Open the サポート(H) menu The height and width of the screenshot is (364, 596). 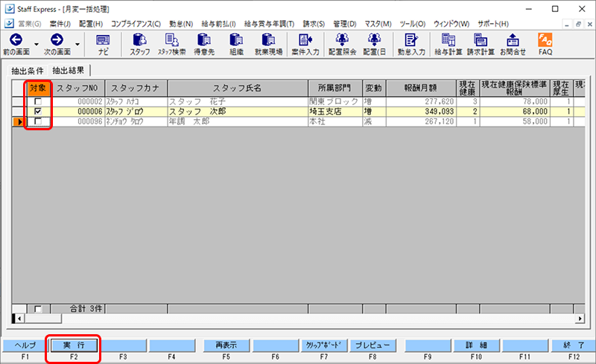click(493, 24)
